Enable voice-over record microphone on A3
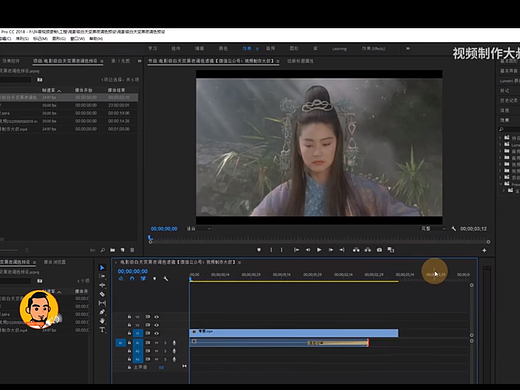Screen dimensions: 520x390 click(174, 359)
